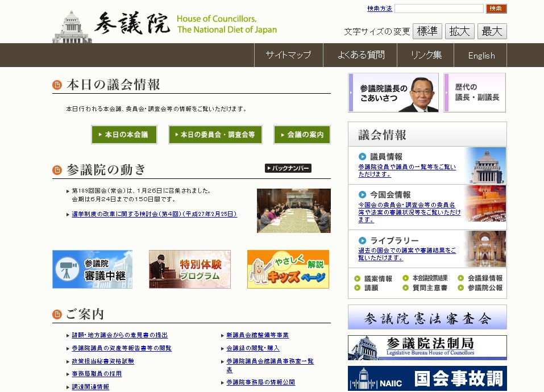Open 特別体験プログラム banner
This screenshot has height=392, width=544.
190,269
